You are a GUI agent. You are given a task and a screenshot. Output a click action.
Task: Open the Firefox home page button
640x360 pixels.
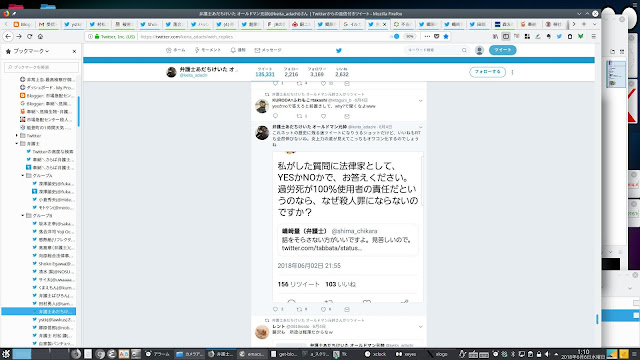(40, 36)
